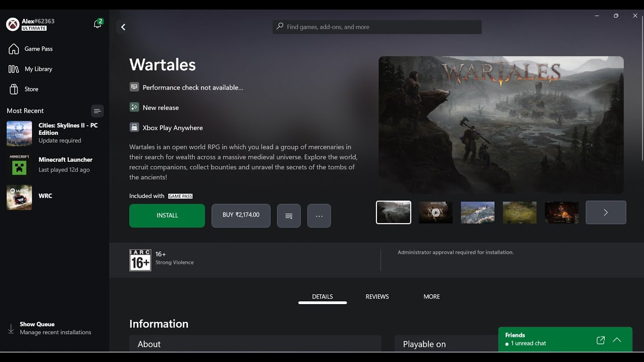The height and width of the screenshot is (362, 644).
Task: Open Minecraft Launcher from recent list
Action: point(54,165)
